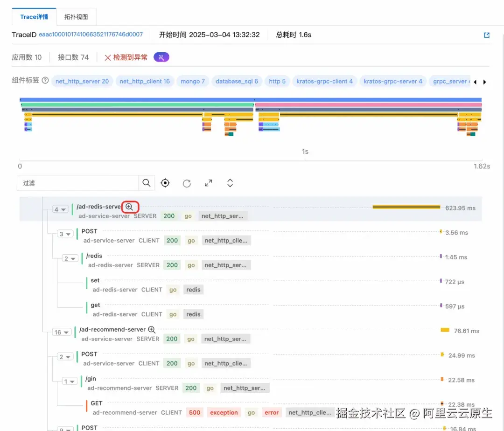Viewport: 504px width, 431px height.
Task: Click the zoom icon beside /ad-recommend-server
Action: (x=151, y=329)
